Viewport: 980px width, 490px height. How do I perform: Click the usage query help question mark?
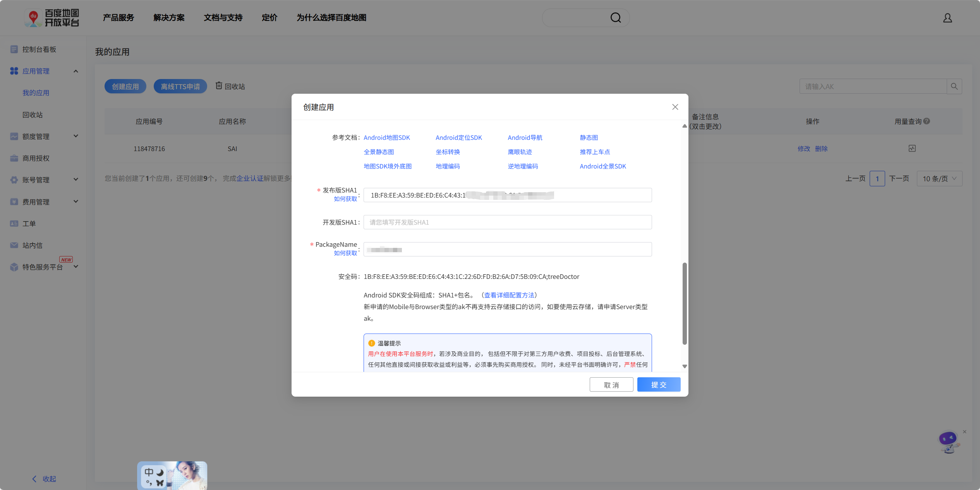(927, 121)
